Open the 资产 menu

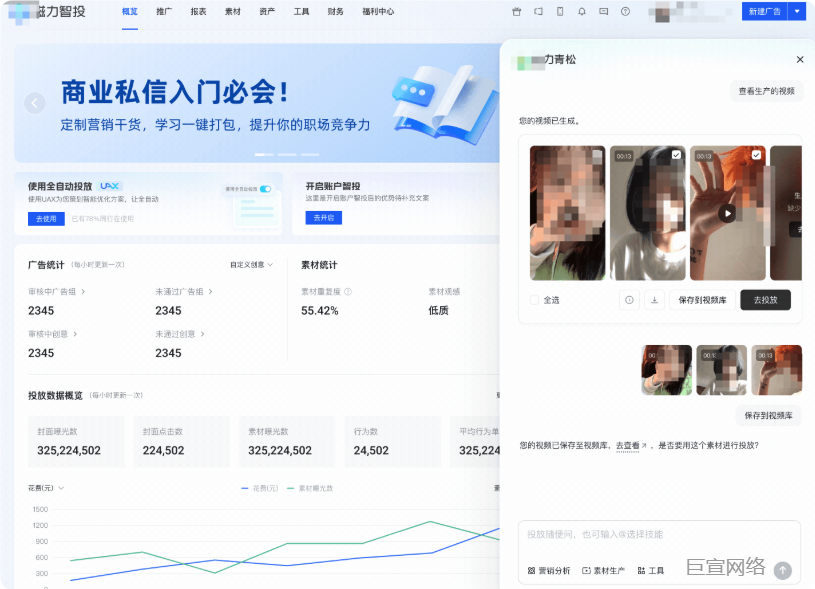[x=267, y=11]
